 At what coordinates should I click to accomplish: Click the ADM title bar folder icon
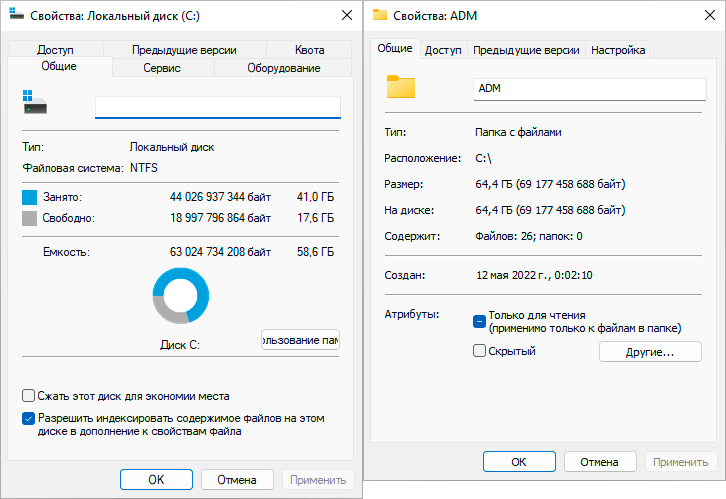[380, 15]
